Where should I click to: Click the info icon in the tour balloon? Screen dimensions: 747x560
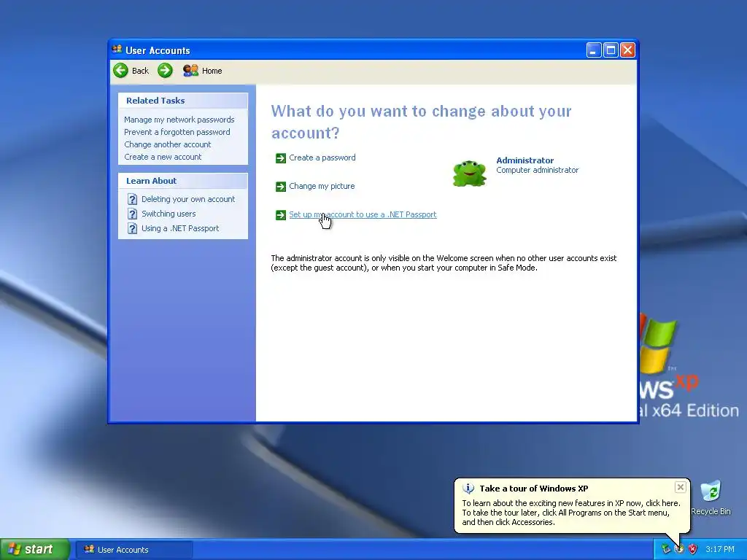tap(468, 489)
